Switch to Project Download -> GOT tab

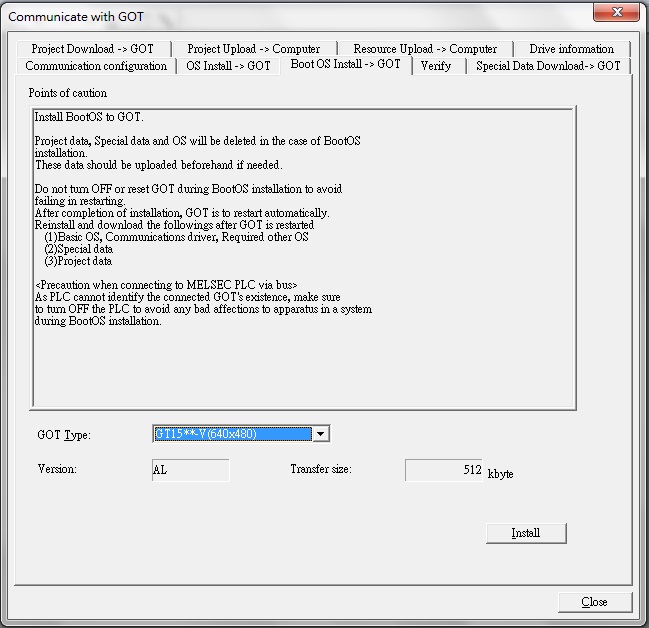(x=92, y=48)
